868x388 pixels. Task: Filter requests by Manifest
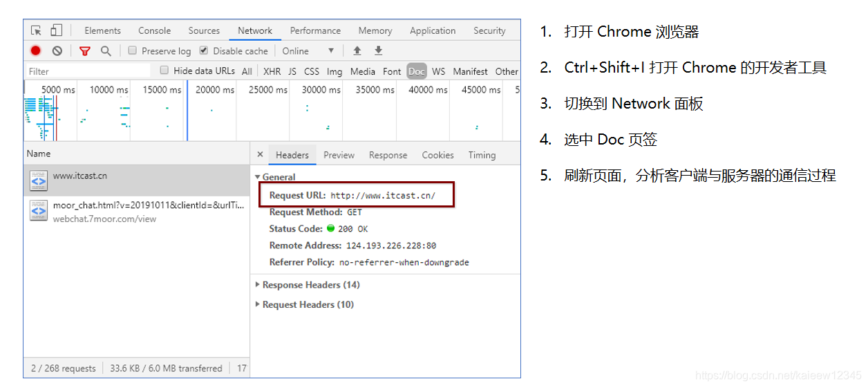click(470, 71)
